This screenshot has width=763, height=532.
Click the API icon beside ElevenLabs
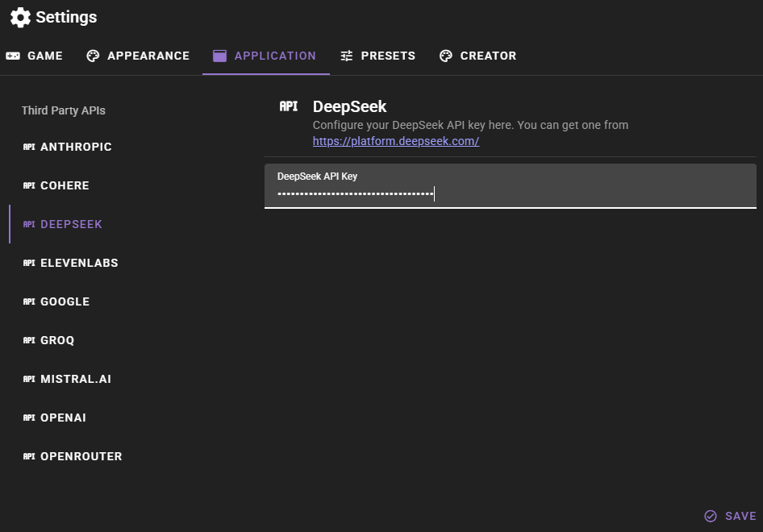29,263
